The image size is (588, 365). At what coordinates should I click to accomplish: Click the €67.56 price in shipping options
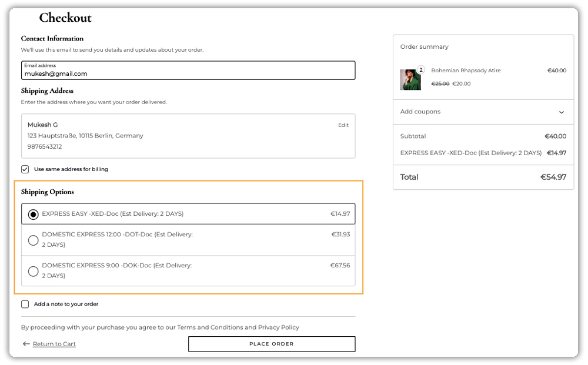340,266
